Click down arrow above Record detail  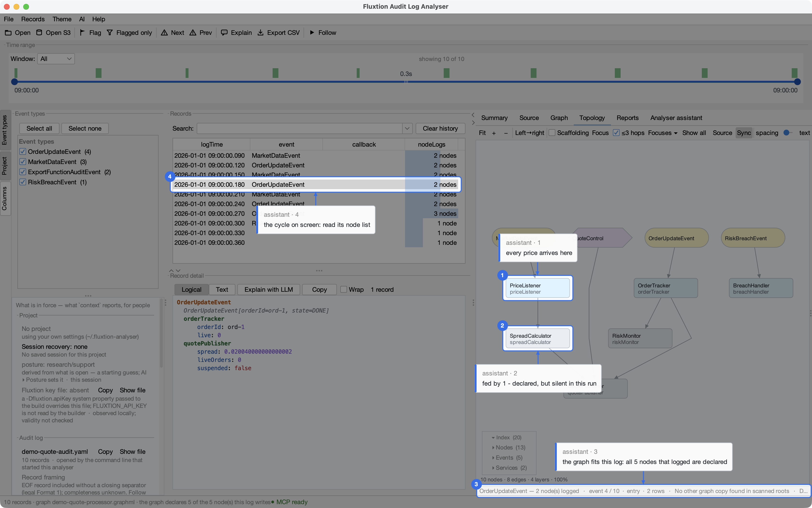coord(178,270)
